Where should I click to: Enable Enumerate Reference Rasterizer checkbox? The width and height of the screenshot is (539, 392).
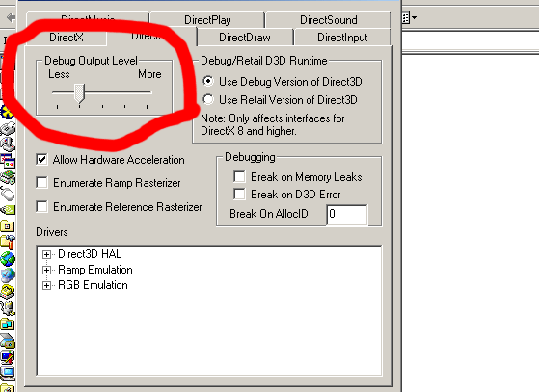[x=41, y=207]
